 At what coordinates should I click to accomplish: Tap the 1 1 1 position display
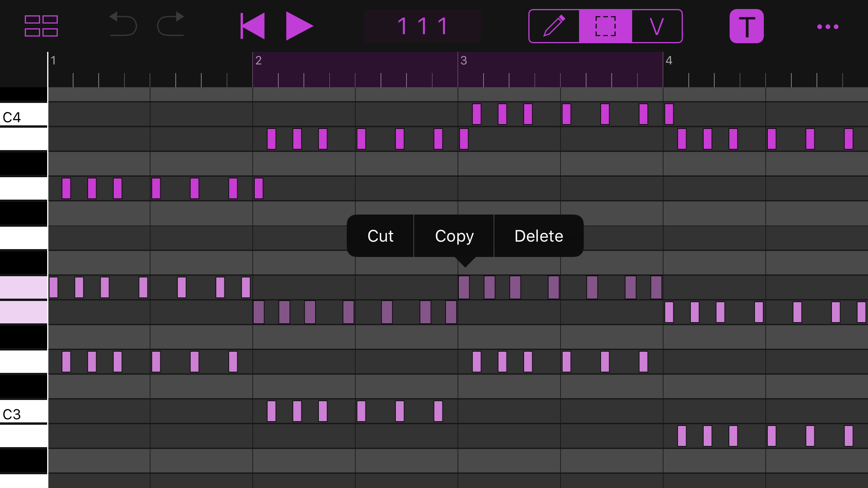click(423, 26)
